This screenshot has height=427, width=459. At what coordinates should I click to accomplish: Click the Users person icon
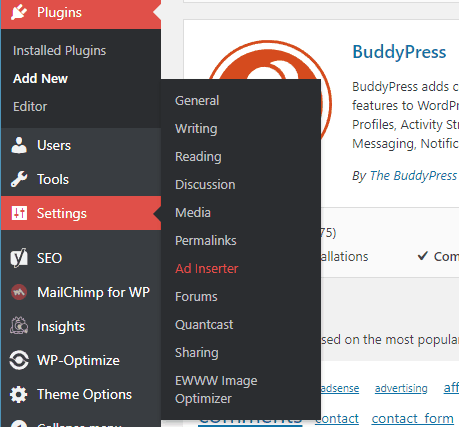pos(19,145)
